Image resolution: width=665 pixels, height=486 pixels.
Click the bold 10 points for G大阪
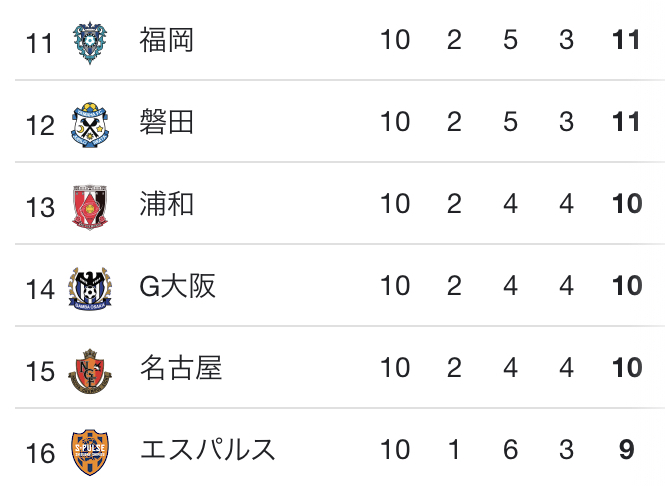pos(627,285)
